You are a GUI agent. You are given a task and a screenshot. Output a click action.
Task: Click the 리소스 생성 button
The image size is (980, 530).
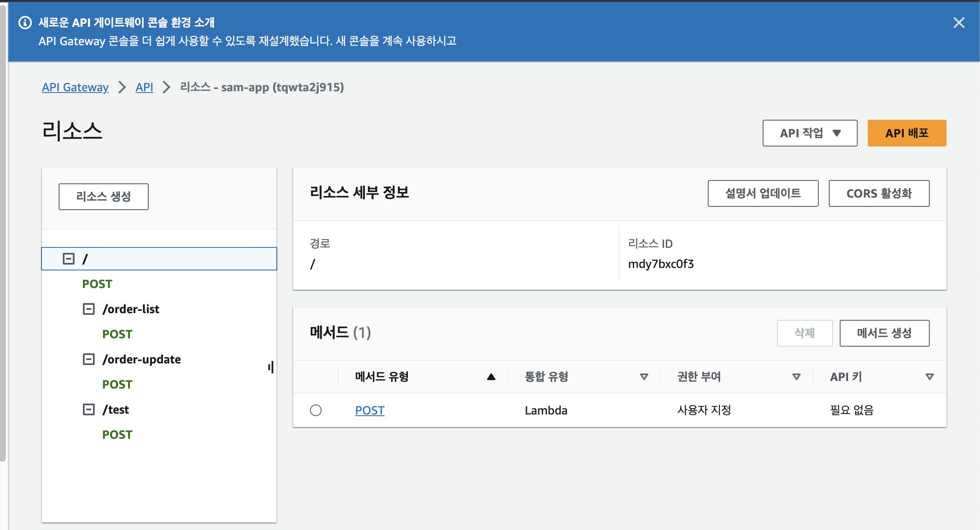(x=103, y=197)
